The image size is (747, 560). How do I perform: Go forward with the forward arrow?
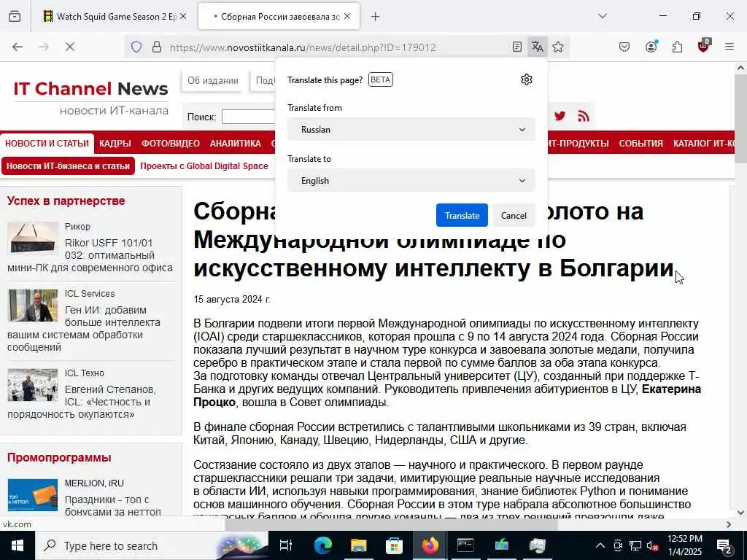tap(44, 47)
